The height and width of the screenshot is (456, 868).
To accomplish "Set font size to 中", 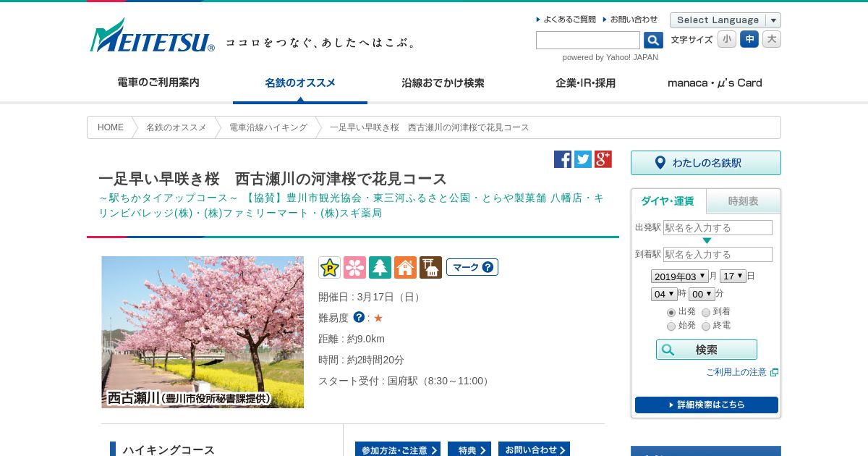I will pos(749,39).
